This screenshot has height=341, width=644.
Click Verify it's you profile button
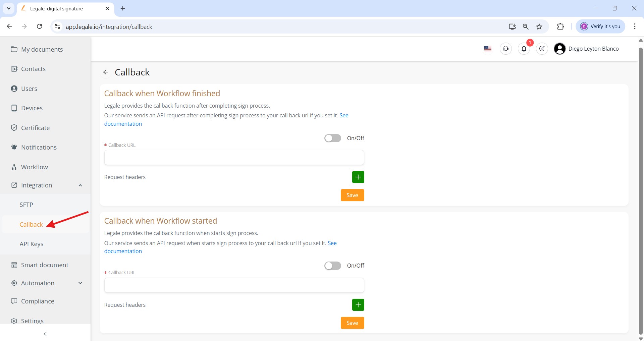[x=600, y=26]
